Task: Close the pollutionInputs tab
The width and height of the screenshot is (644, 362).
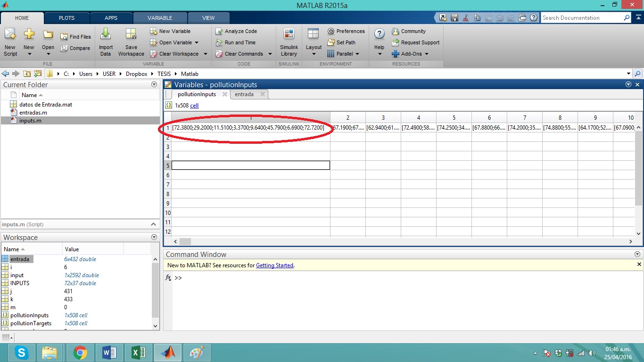Action: point(225,94)
